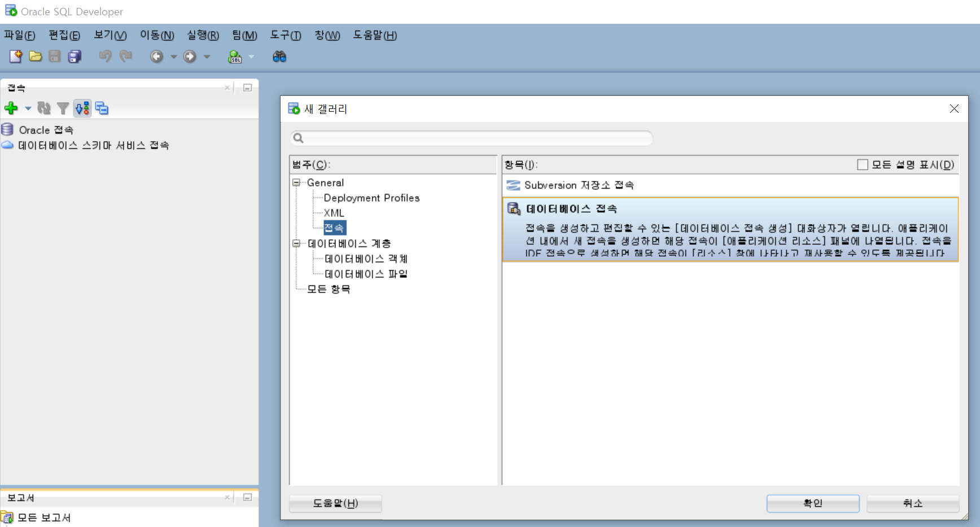980x527 pixels.
Task: Open the Forward button history dropdown
Action: (x=207, y=56)
